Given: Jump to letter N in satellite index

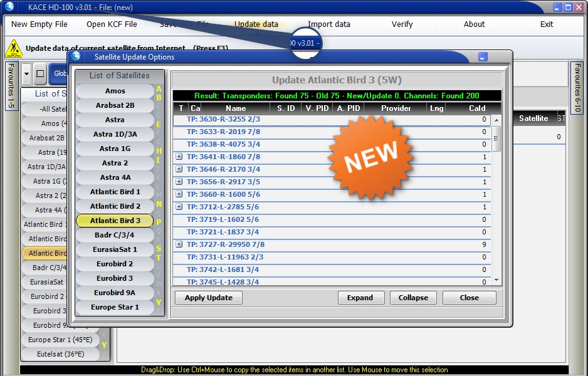Looking at the screenshot, I should tap(159, 204).
